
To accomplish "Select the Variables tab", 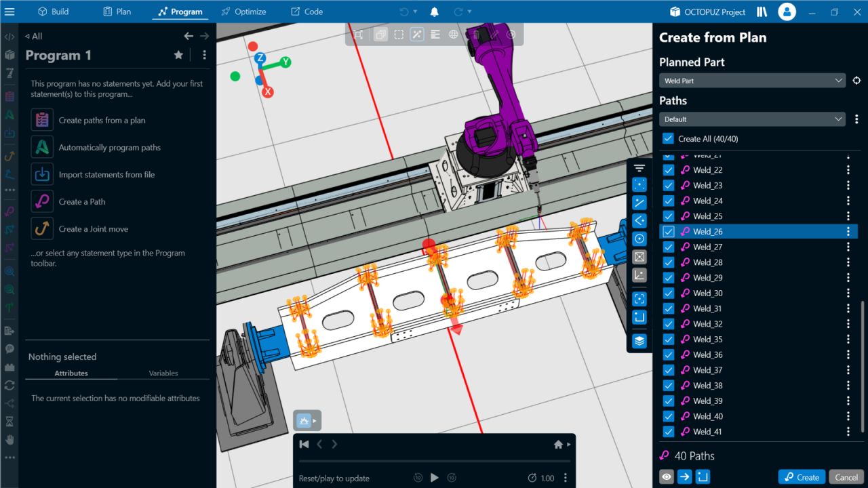I will coord(163,373).
